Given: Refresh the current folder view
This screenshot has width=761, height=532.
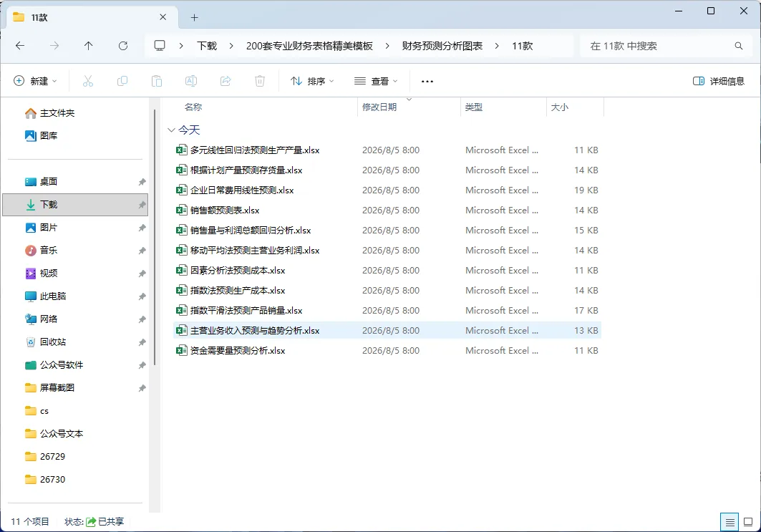Looking at the screenshot, I should click(123, 46).
